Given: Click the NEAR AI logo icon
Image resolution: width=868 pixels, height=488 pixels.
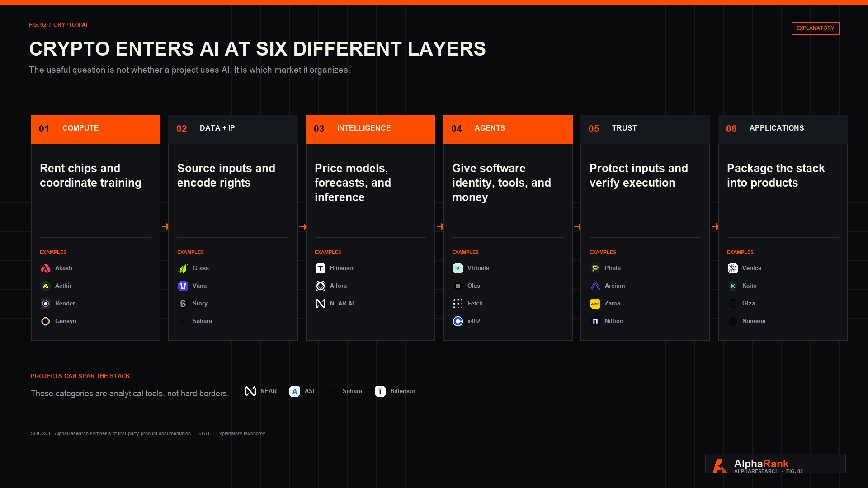Looking at the screenshot, I should [x=321, y=304].
